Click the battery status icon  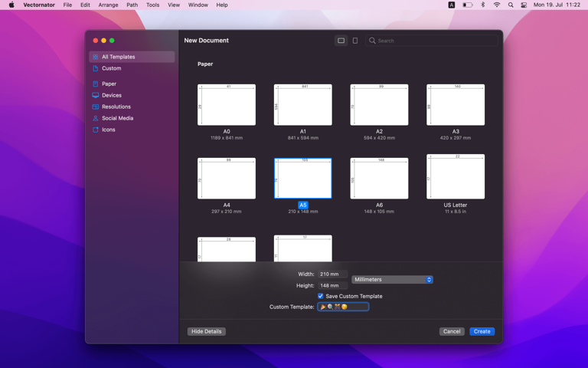pos(467,5)
